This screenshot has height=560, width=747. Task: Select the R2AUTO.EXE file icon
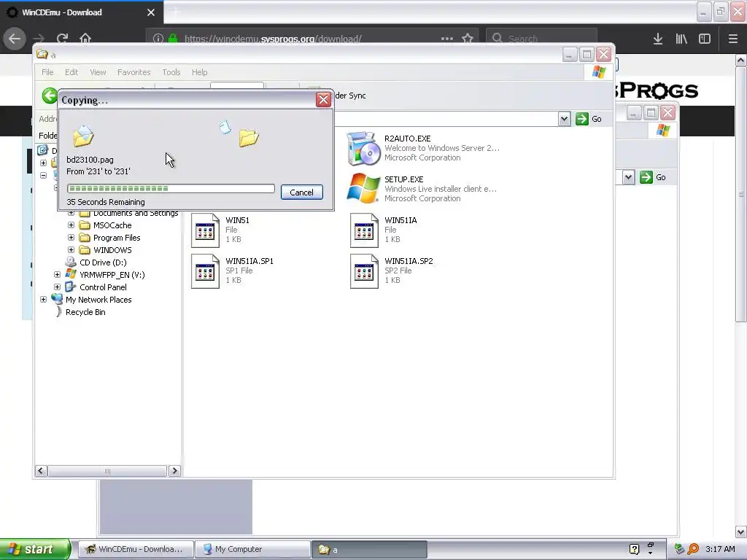pos(363,149)
